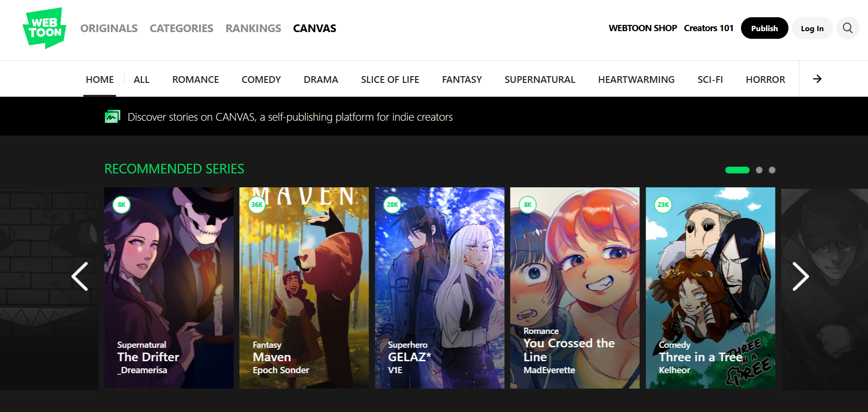Select the HORROR genre tab
Viewport: 868px width, 412px height.
[x=765, y=80]
